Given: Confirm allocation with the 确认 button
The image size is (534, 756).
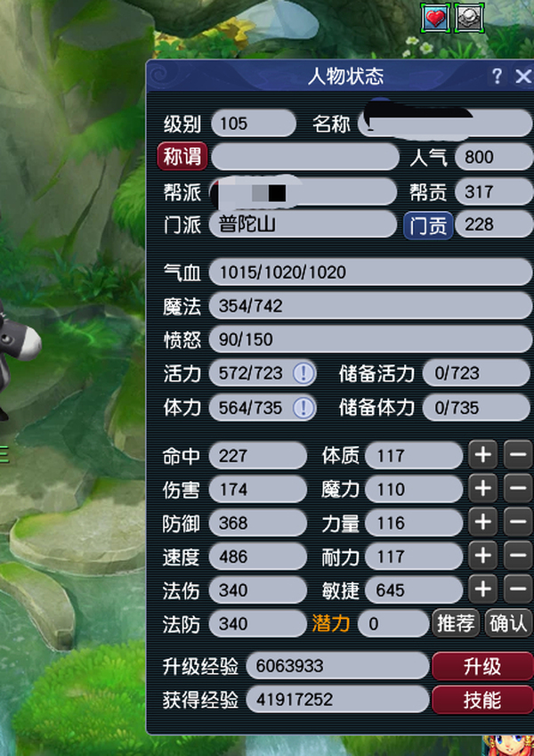Looking at the screenshot, I should tap(508, 623).
